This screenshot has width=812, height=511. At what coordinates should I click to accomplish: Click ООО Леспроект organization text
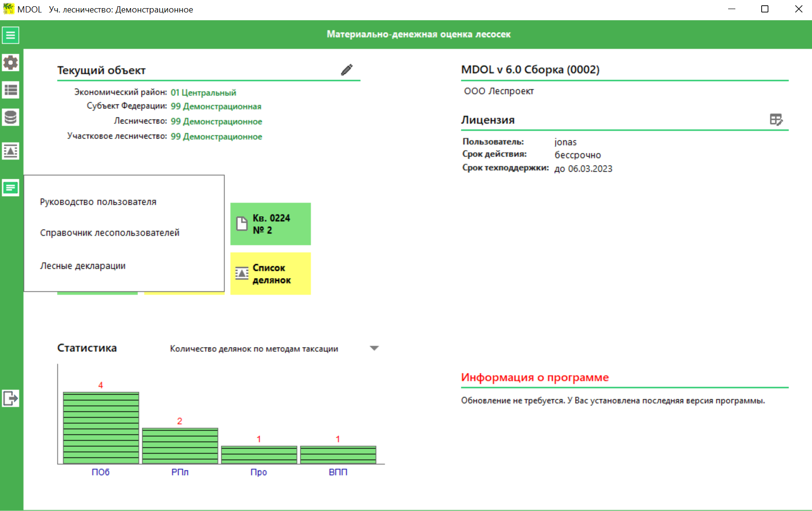click(x=499, y=91)
